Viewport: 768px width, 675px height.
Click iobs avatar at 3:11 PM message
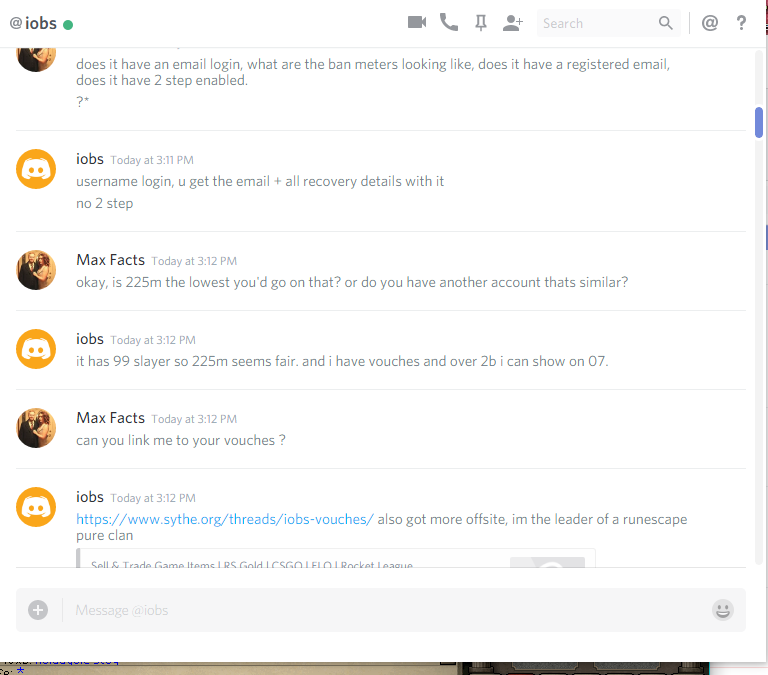(36, 169)
